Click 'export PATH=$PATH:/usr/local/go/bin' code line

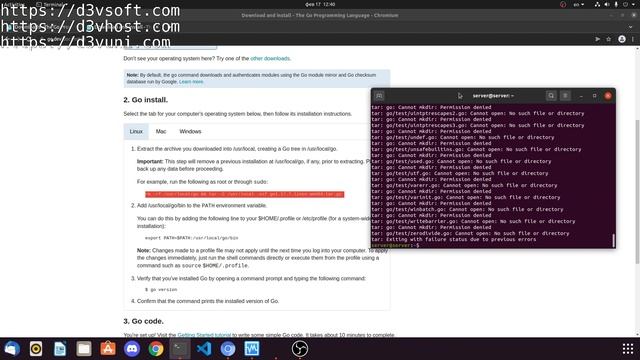click(x=191, y=238)
